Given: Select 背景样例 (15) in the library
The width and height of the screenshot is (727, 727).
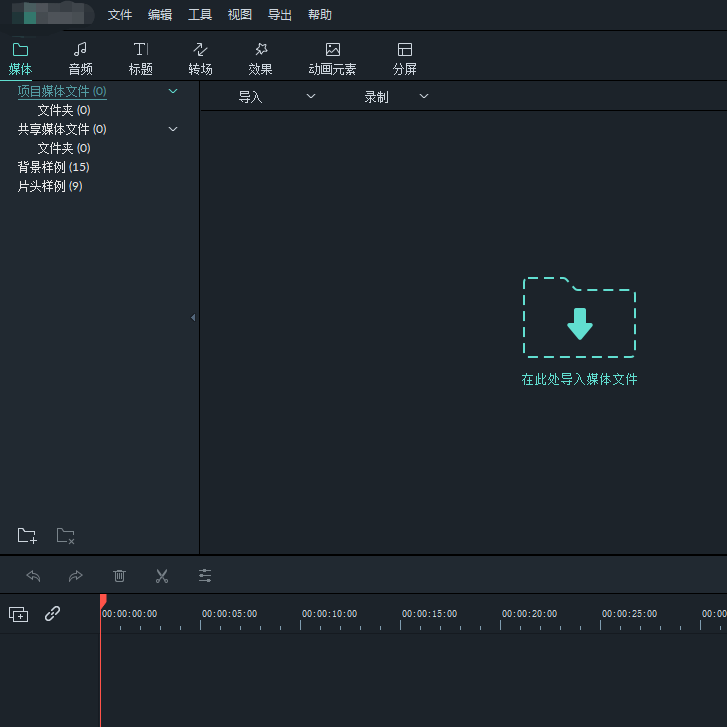Looking at the screenshot, I should 53,167.
